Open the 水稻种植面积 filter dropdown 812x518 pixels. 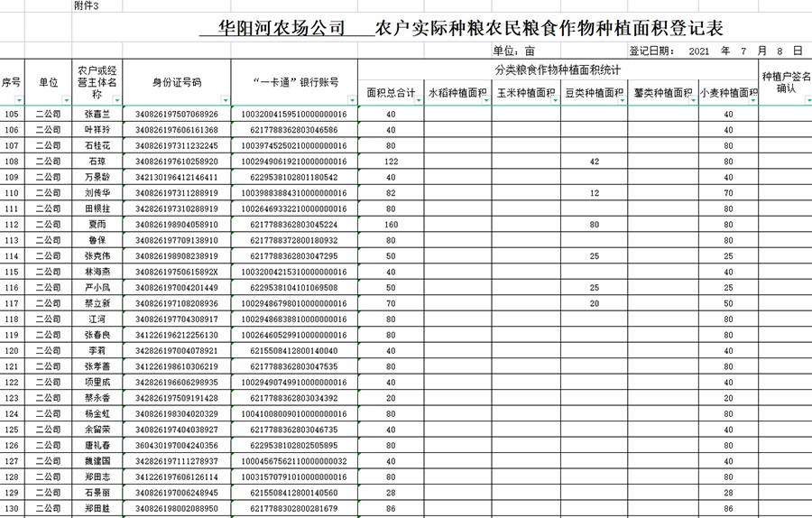[485, 100]
